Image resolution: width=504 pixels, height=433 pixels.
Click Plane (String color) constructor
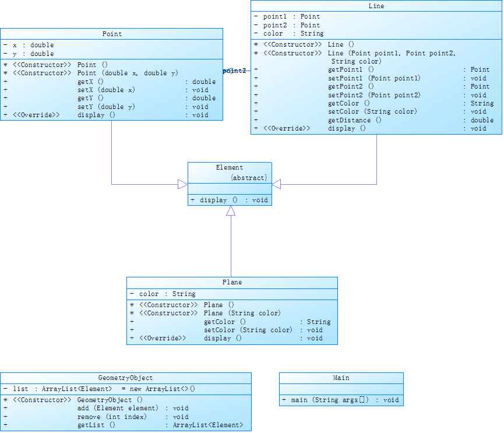point(206,314)
